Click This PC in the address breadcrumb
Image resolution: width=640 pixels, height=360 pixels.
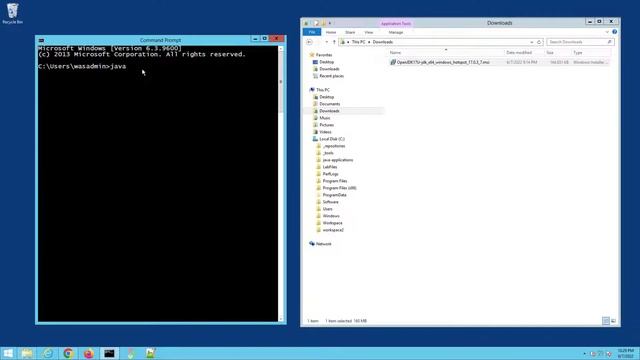[358, 42]
